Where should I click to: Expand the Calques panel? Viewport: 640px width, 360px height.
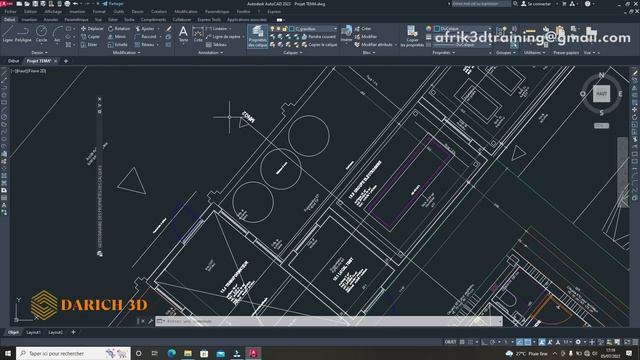click(293, 53)
